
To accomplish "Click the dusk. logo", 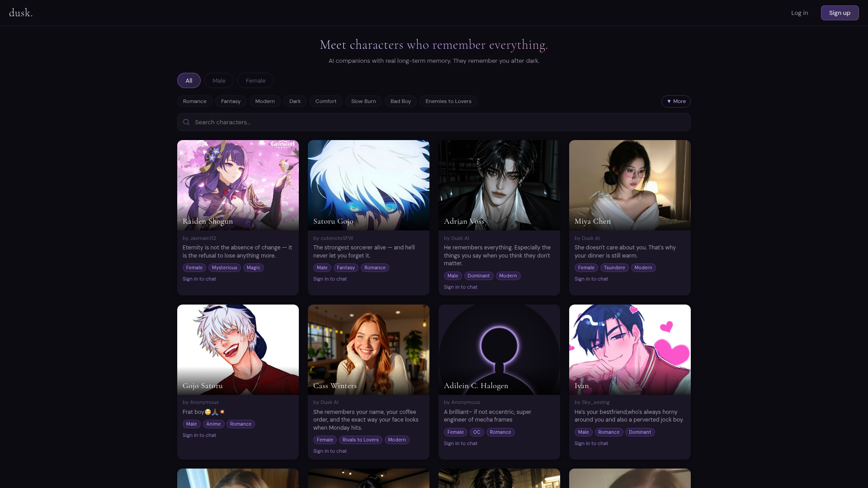I will [x=21, y=13].
